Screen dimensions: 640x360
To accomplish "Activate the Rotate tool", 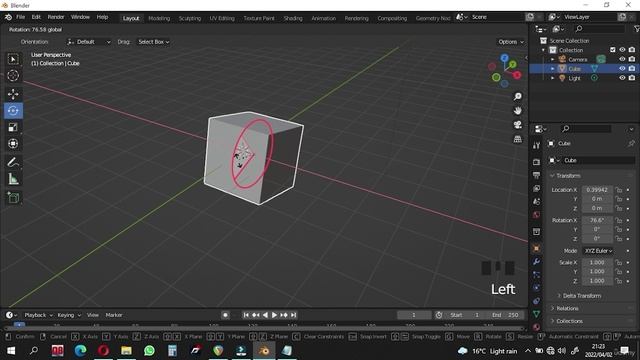I will pos(13,111).
